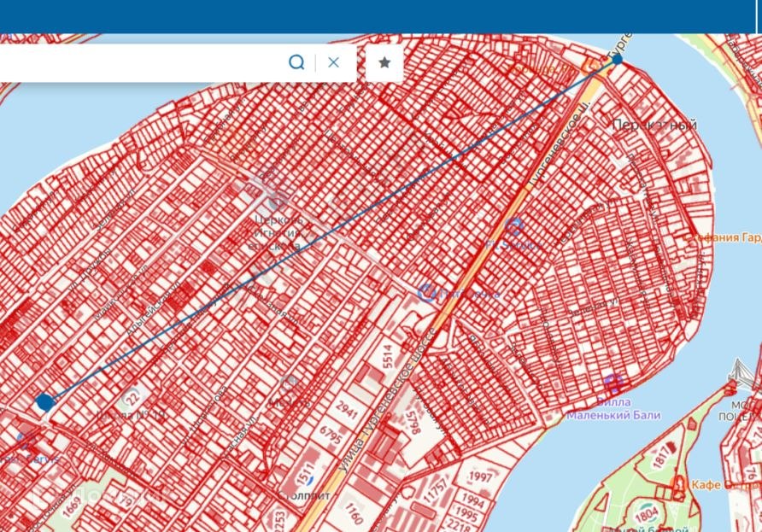This screenshot has width=762, height=532.
Task: Click the PT Service marker icon
Action: pos(514,226)
